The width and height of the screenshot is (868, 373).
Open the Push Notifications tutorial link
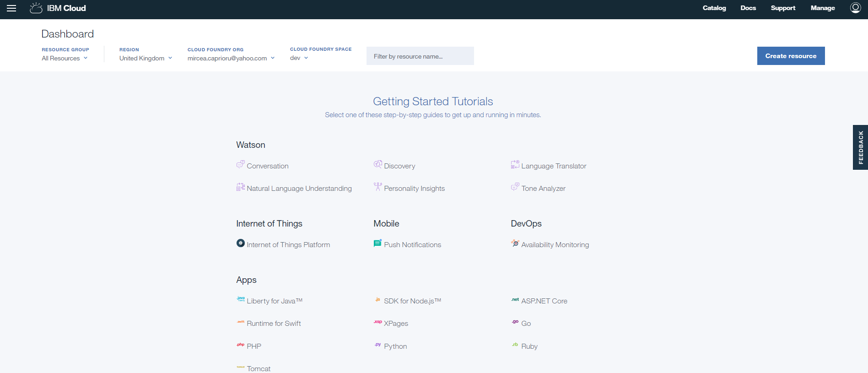[412, 245]
